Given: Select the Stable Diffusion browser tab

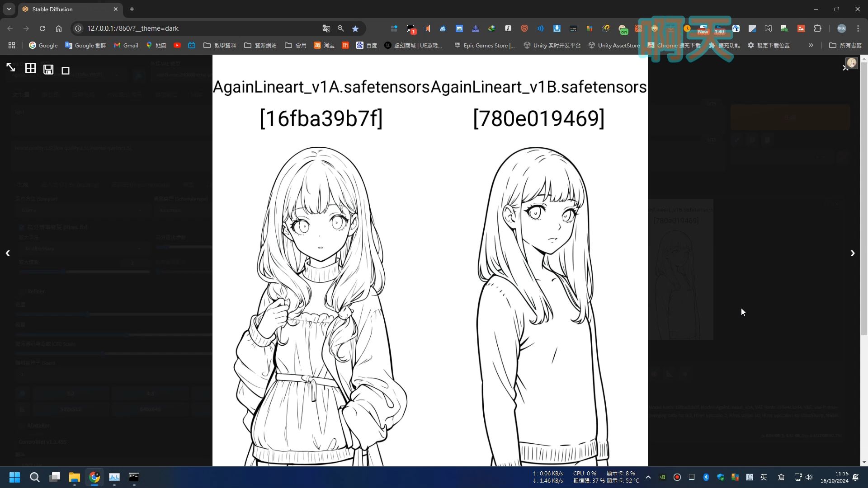Looking at the screenshot, I should [x=54, y=9].
